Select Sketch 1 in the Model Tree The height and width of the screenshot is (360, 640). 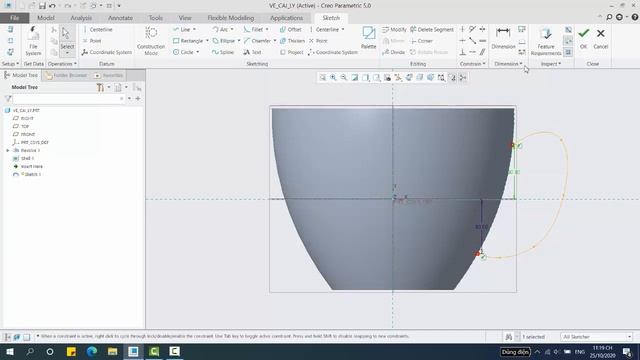(27, 174)
